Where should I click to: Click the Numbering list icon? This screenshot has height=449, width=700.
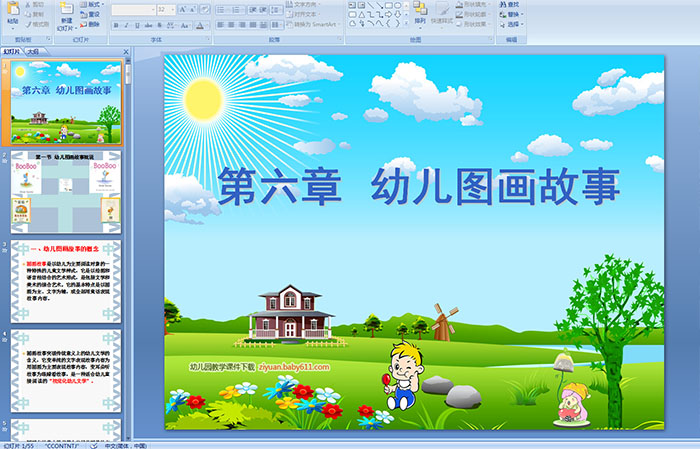click(237, 9)
